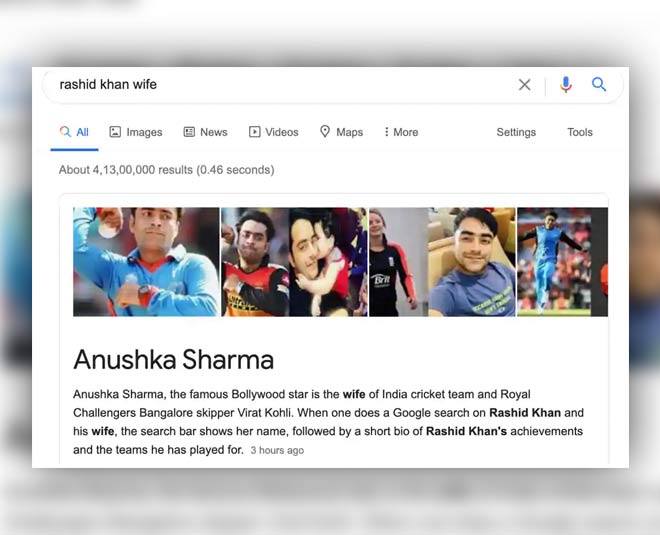Click the blue magnifier search icon
The width and height of the screenshot is (660, 535).
coord(599,84)
